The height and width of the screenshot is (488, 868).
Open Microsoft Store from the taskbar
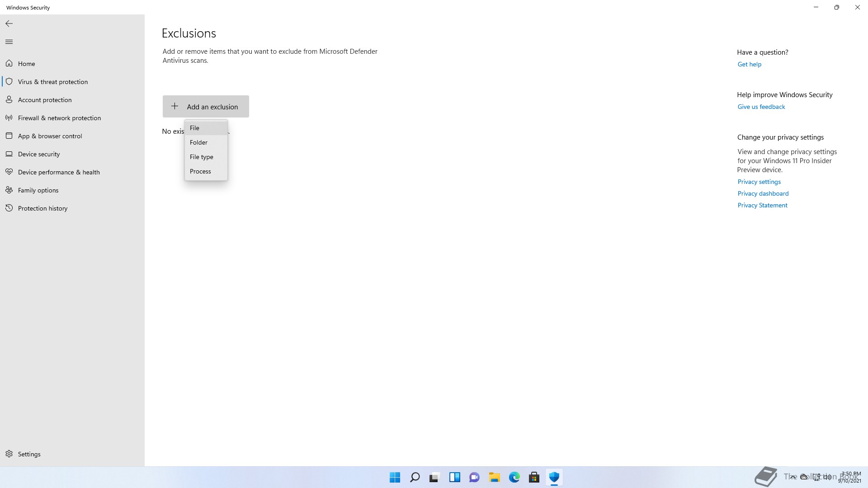[534, 477]
